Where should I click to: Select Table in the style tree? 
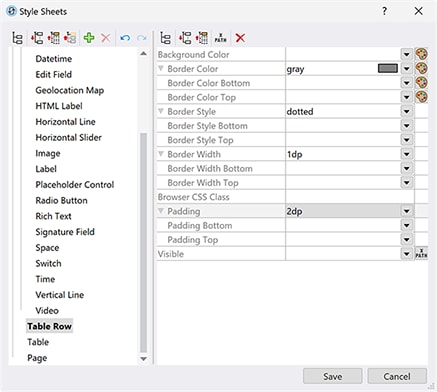click(x=38, y=342)
